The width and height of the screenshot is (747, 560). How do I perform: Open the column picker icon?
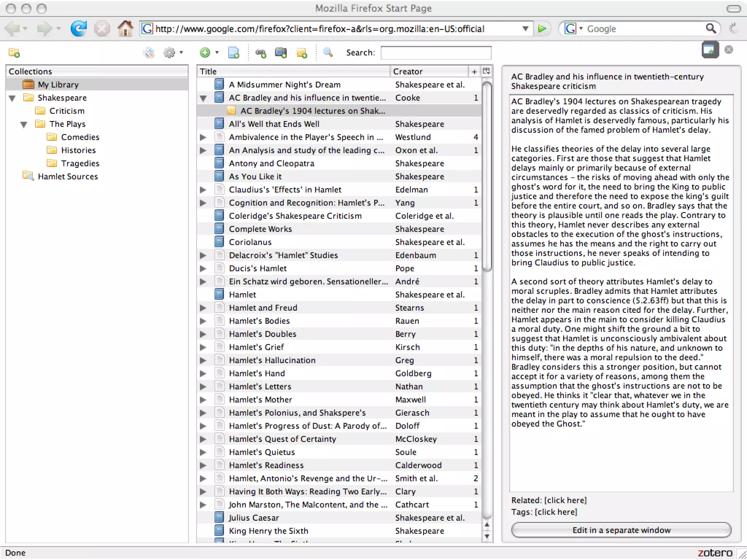pos(486,71)
